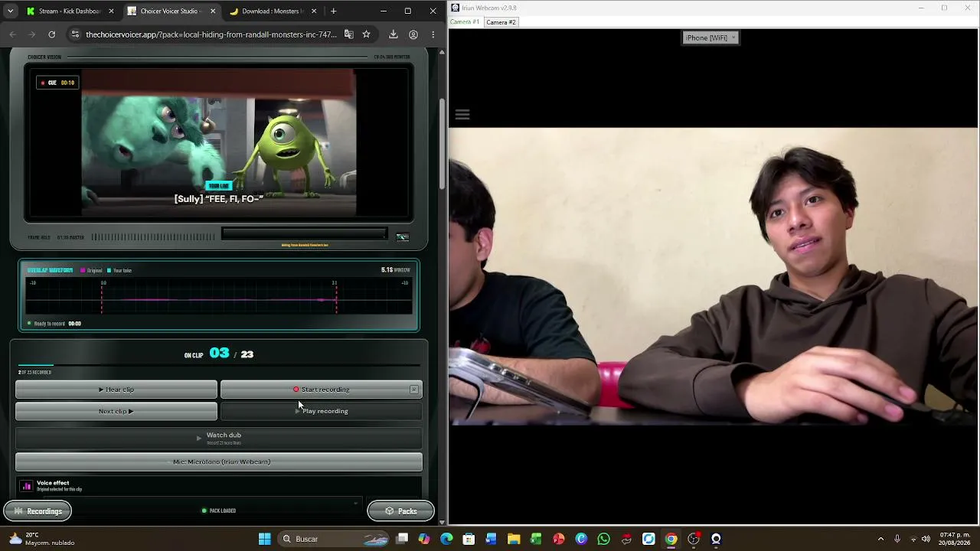Click the Voice effect equalizer icon

tap(27, 485)
